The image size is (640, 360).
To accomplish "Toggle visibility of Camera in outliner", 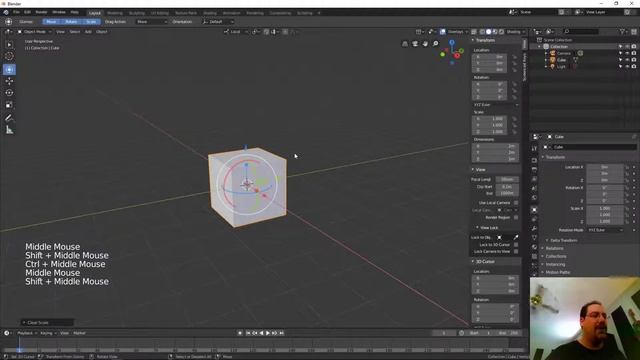I will (627, 53).
